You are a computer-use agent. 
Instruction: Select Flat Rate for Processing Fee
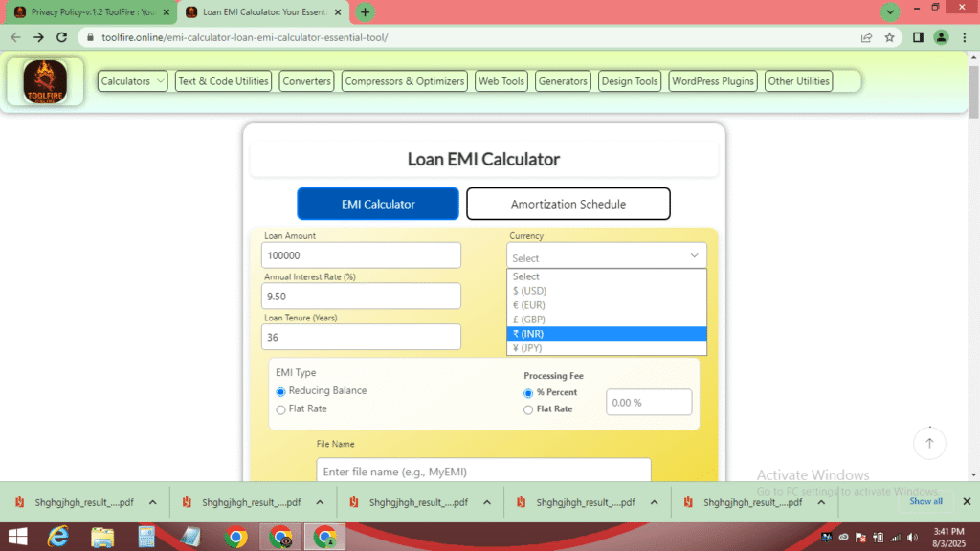pyautogui.click(x=527, y=408)
